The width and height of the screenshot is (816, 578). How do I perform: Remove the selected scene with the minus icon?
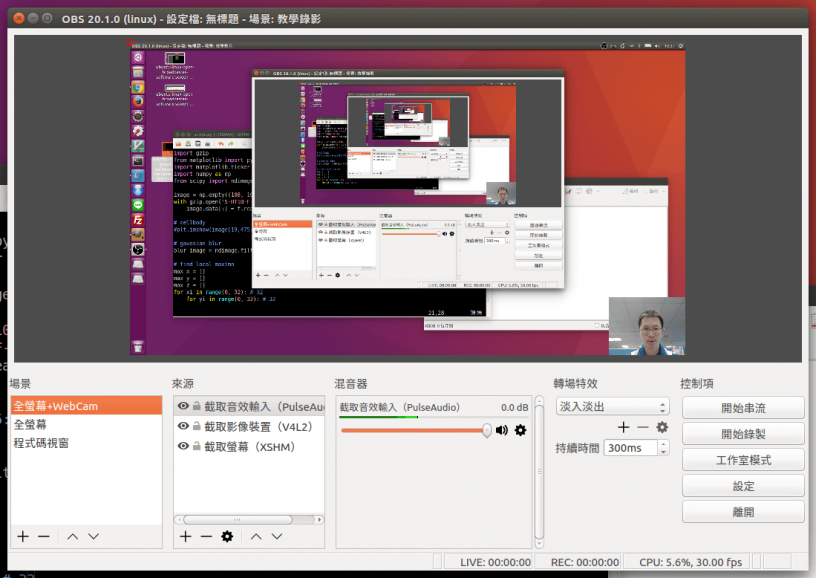pyautogui.click(x=42, y=537)
